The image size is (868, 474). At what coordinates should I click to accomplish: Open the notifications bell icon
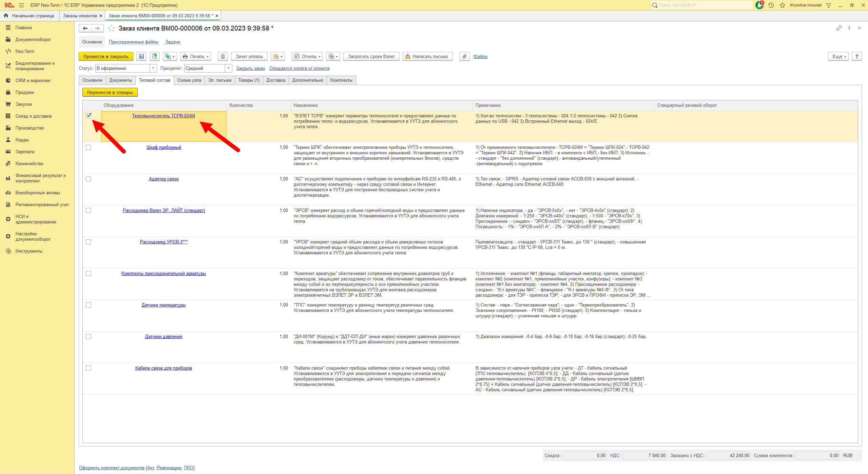click(x=759, y=5)
